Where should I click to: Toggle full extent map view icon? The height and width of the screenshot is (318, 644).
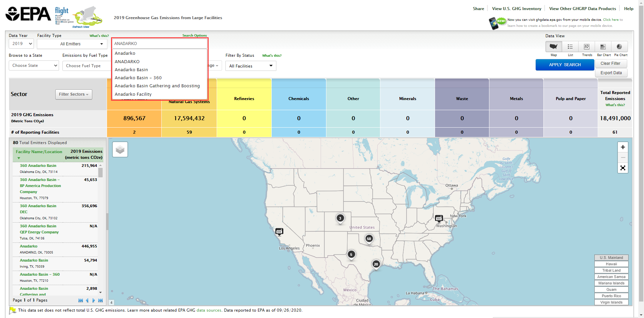(x=623, y=168)
